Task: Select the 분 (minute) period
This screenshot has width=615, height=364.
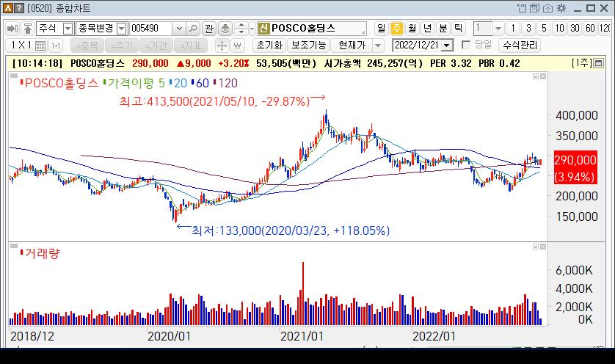Action: (443, 28)
